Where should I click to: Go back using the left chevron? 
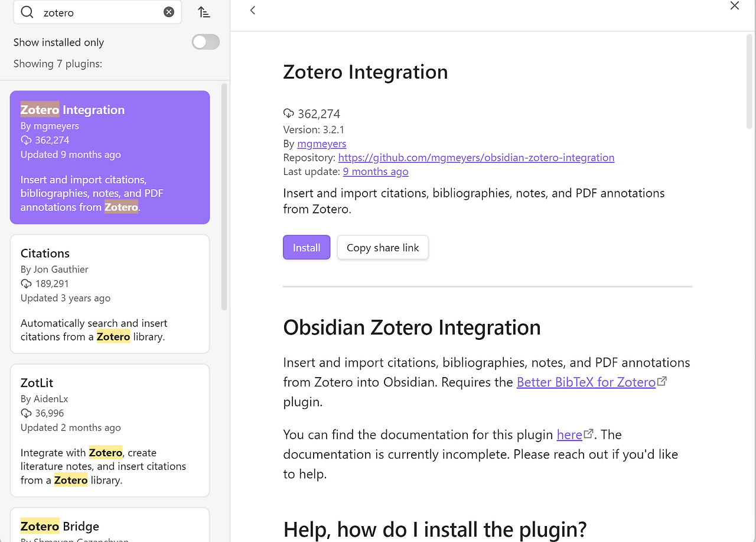pyautogui.click(x=253, y=10)
